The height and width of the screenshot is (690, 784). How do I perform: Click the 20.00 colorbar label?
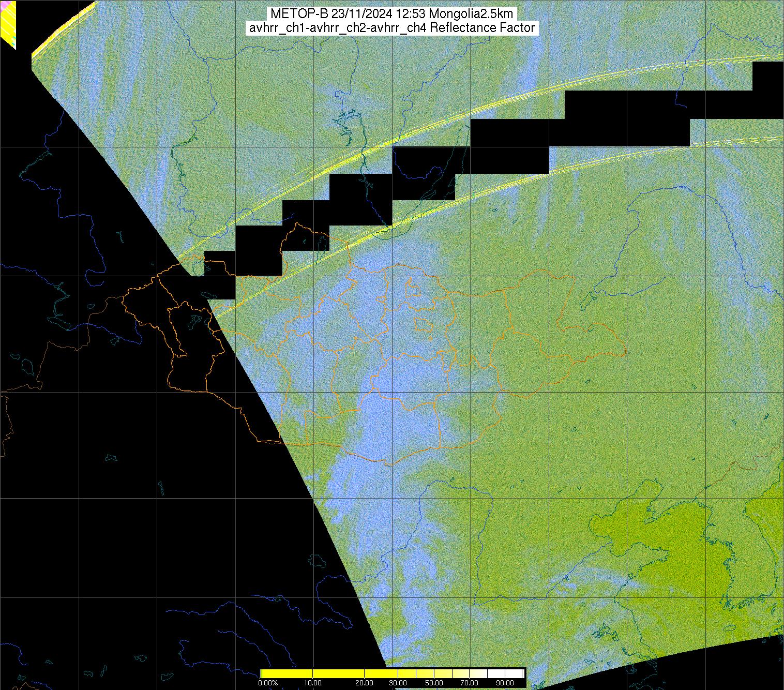(x=365, y=683)
